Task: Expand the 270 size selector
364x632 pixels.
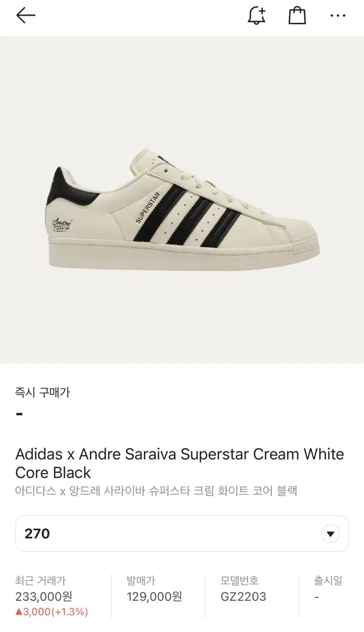Action: tap(182, 534)
